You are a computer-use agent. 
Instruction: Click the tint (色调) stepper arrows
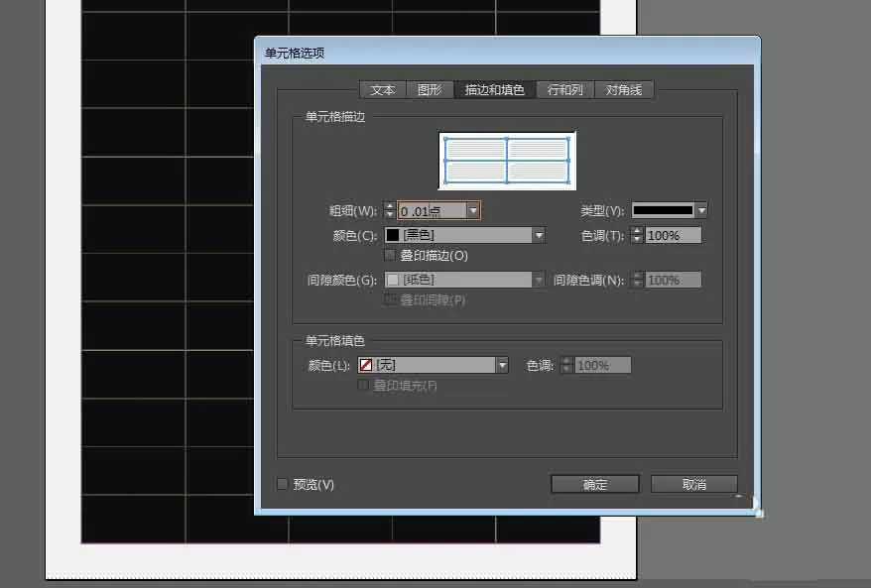tap(637, 235)
